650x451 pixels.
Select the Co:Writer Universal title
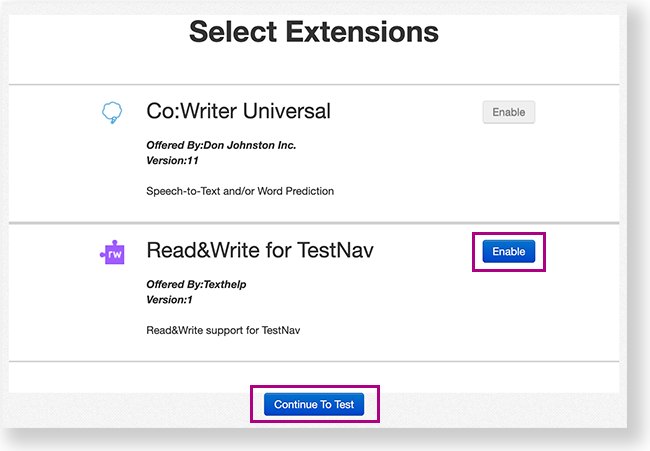pyautogui.click(x=238, y=111)
